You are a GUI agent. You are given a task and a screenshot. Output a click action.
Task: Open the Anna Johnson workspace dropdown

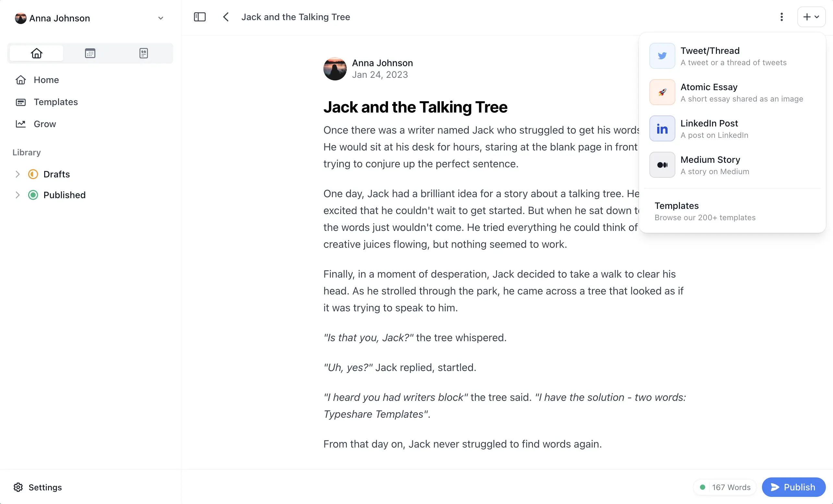(161, 18)
